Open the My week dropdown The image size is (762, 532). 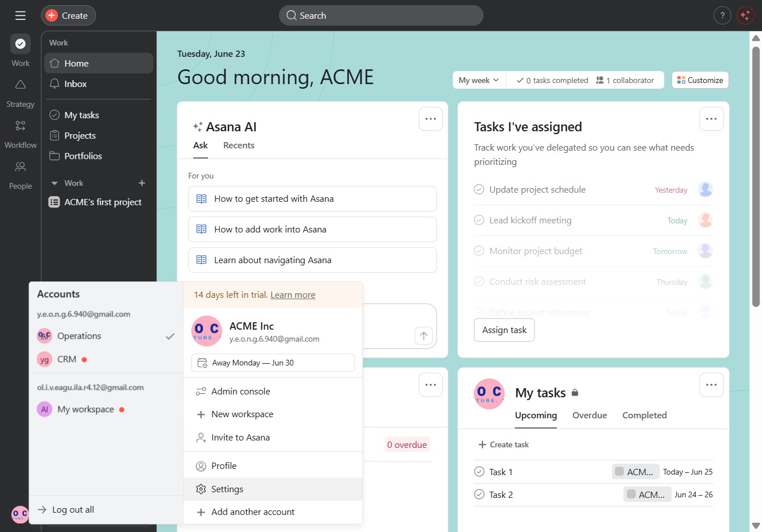coord(479,80)
